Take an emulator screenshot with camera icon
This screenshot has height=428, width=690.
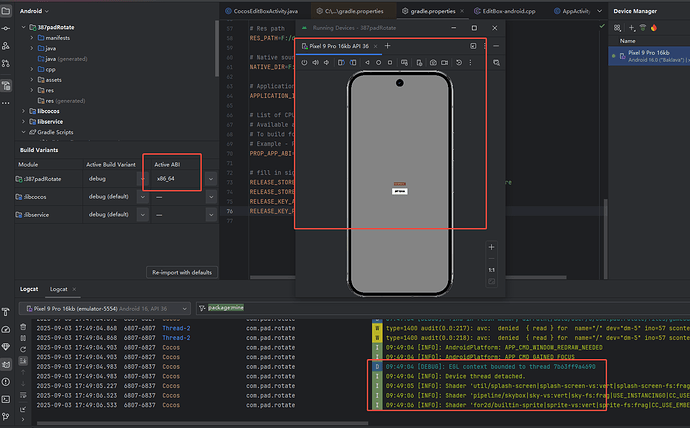[432, 63]
